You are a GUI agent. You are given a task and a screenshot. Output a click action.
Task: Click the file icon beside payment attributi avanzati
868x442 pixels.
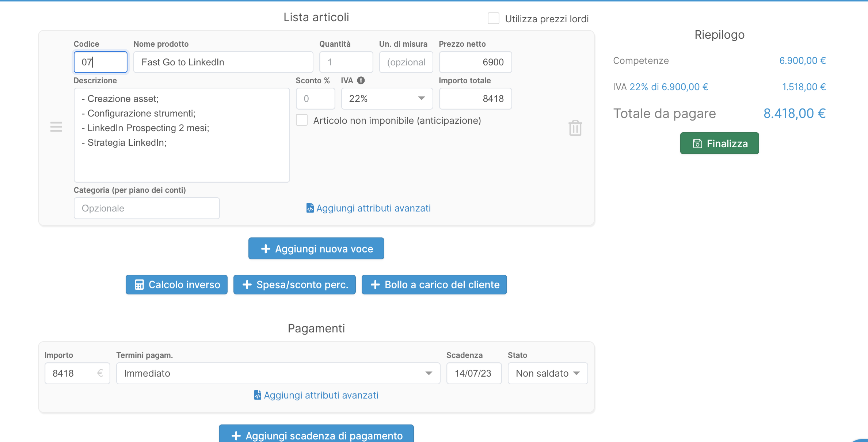pos(258,395)
